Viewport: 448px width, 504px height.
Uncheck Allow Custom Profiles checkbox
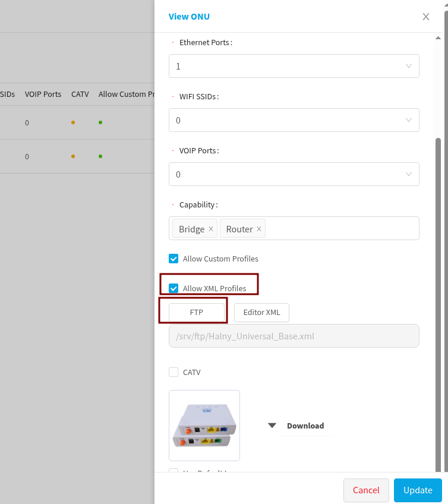[173, 259]
